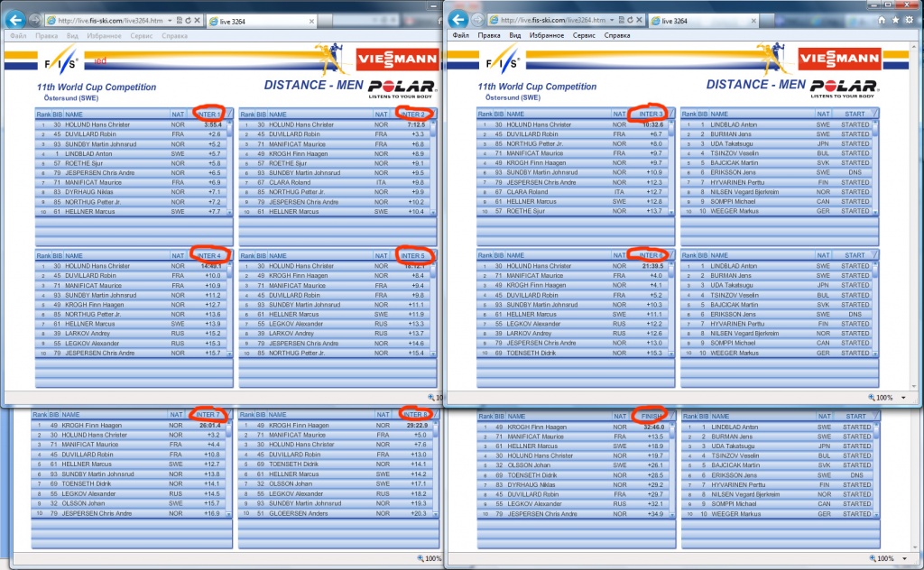Click the scrollbar of the INTER 8 table
Image resolution: width=924 pixels, height=570 pixels.
coord(435,469)
